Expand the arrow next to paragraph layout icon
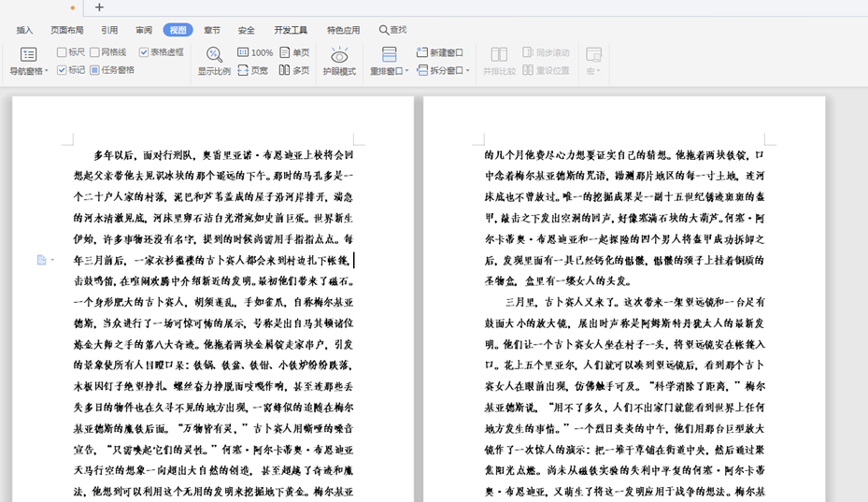Viewport: 868px width, 502px height. point(52,260)
